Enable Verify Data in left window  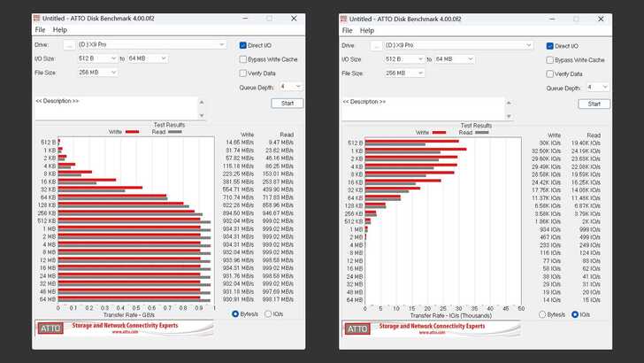(x=243, y=73)
